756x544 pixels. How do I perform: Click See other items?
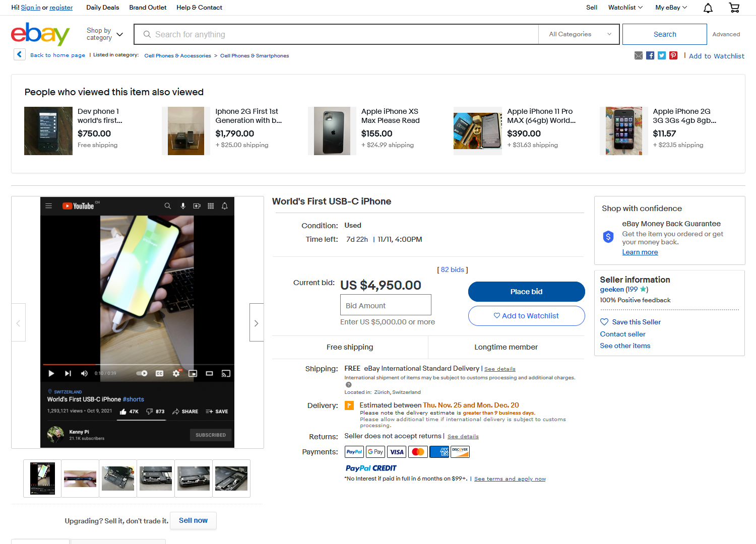tap(625, 346)
